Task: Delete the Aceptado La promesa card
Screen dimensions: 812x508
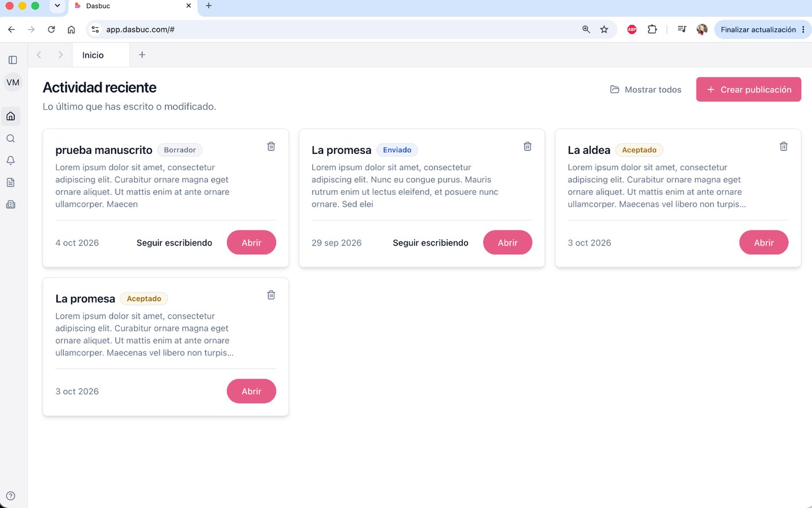Action: point(271,295)
